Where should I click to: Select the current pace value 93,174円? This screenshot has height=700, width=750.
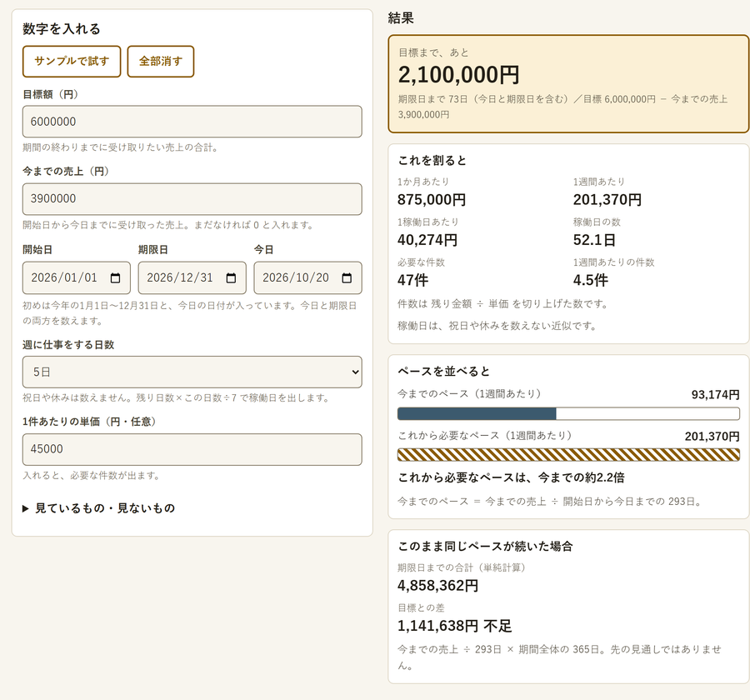[x=716, y=395]
